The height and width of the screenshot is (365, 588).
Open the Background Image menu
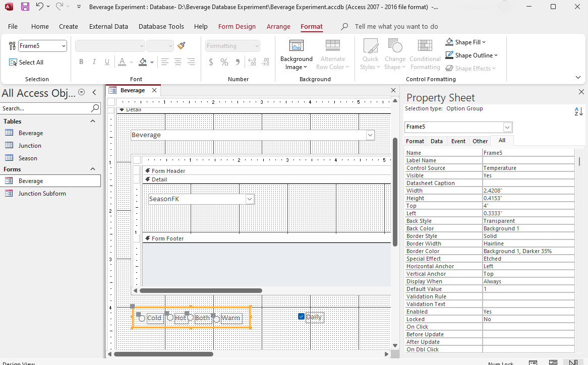(x=296, y=55)
